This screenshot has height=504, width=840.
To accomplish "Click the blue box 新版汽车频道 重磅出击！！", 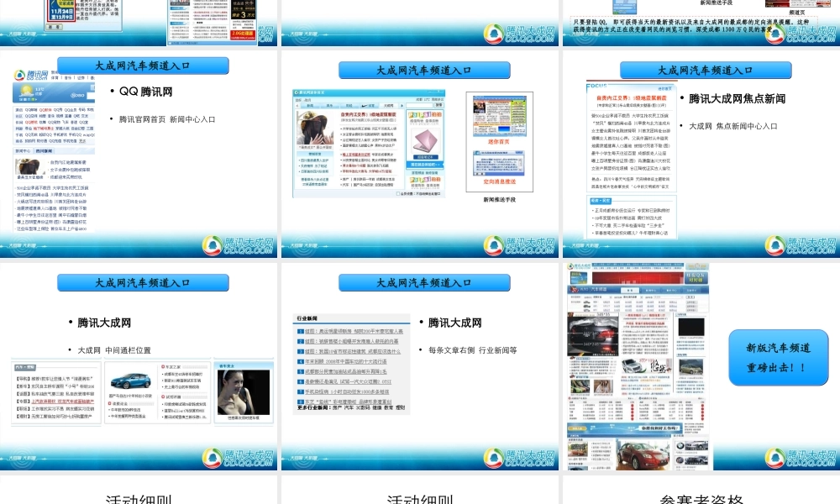I will coord(779,358).
